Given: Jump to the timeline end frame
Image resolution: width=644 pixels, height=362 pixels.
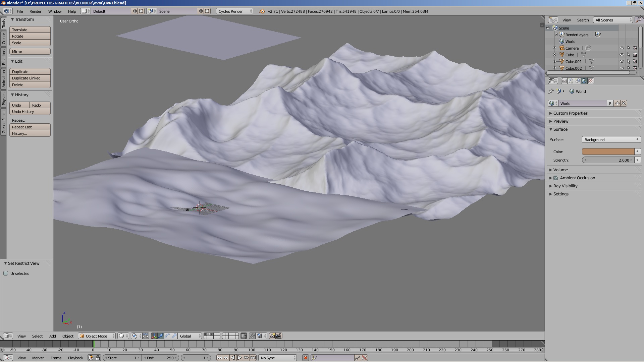Looking at the screenshot, I should coord(253,358).
